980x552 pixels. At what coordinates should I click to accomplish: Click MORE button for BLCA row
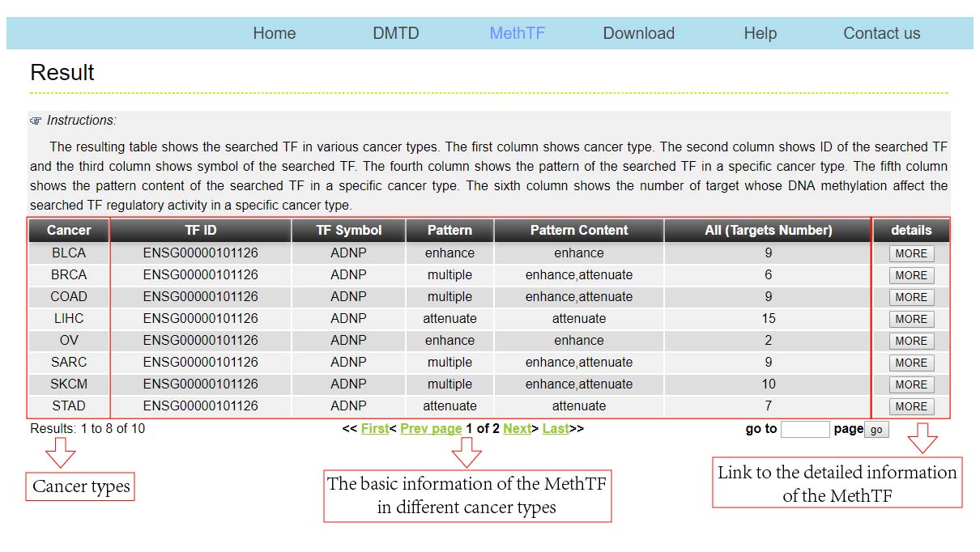click(911, 253)
